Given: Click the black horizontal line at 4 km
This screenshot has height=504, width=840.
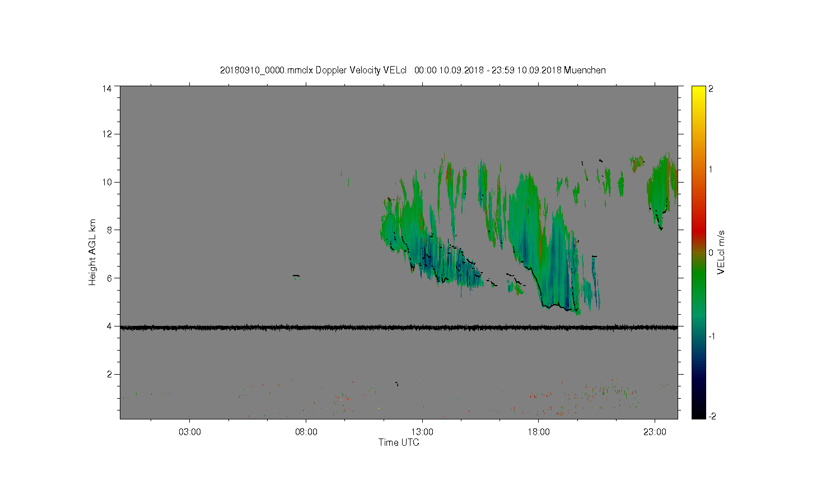Looking at the screenshot, I should (399, 328).
